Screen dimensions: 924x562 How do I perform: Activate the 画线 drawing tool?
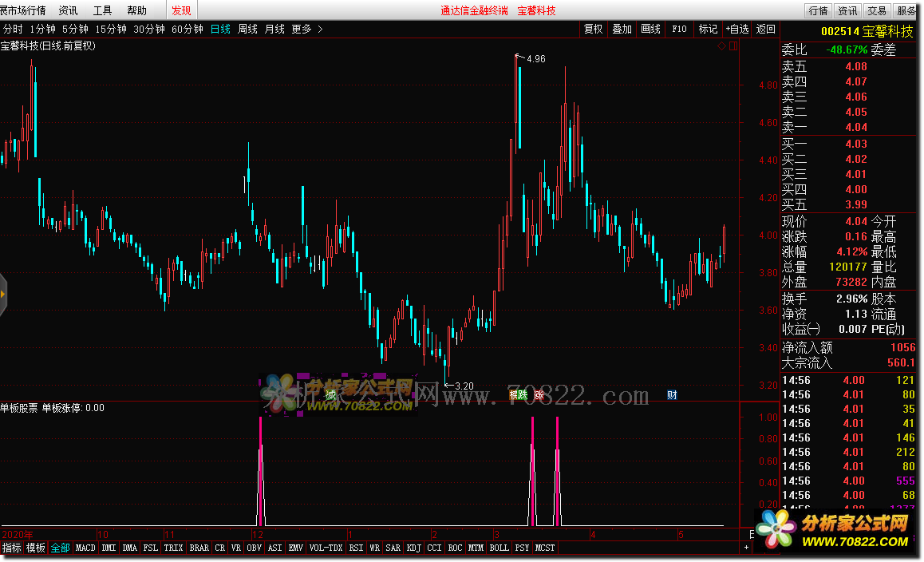point(650,29)
